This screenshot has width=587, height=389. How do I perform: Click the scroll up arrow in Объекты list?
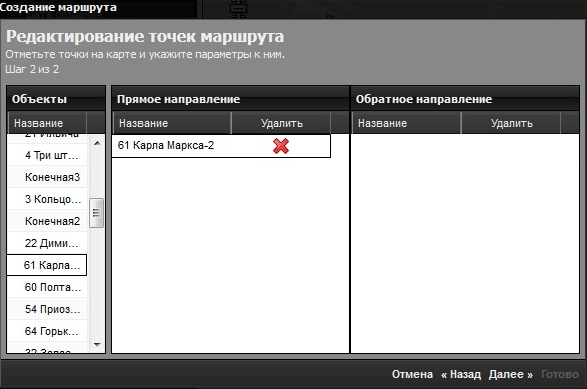97,143
